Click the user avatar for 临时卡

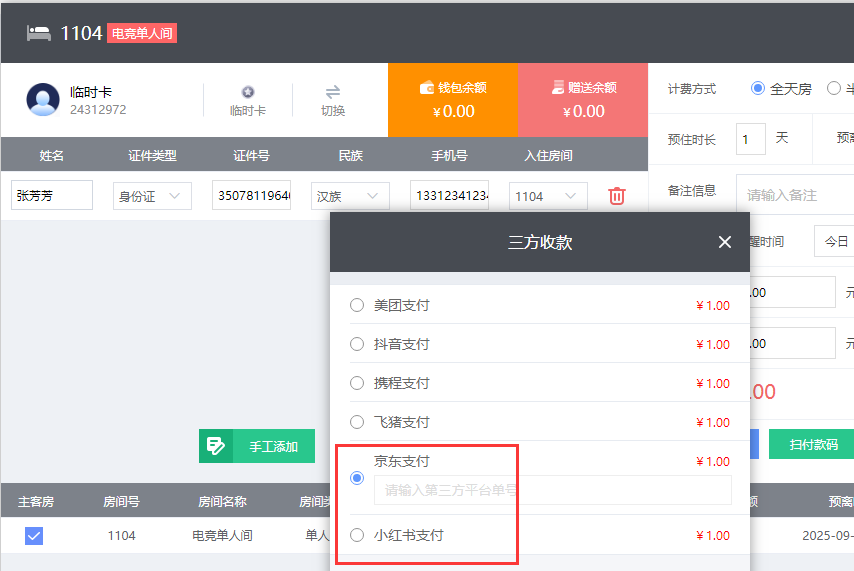pyautogui.click(x=43, y=100)
